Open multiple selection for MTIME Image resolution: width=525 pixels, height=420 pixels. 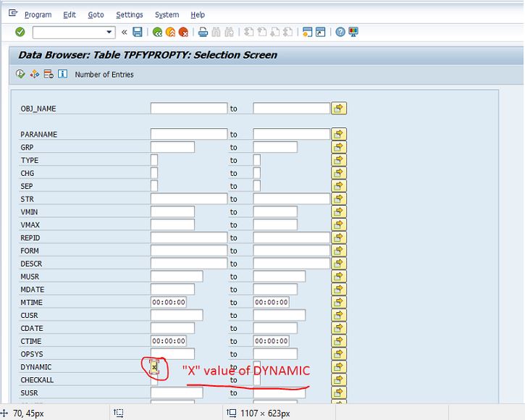[338, 302]
